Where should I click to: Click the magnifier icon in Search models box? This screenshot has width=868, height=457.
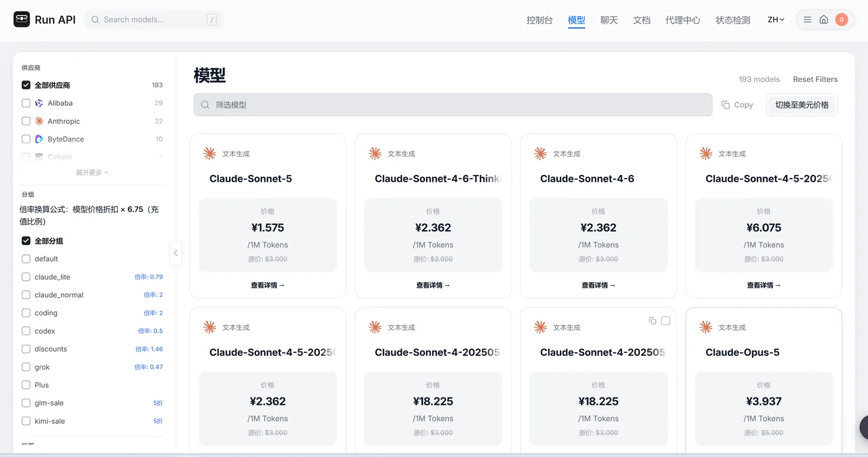click(95, 20)
